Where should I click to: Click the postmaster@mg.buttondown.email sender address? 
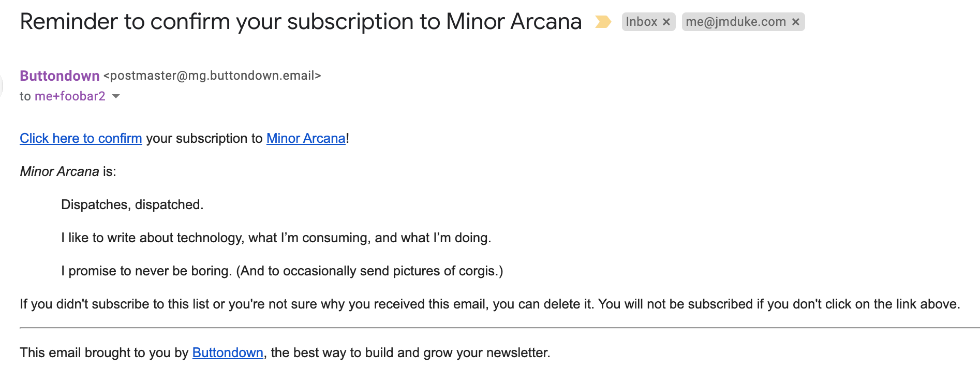(x=212, y=76)
